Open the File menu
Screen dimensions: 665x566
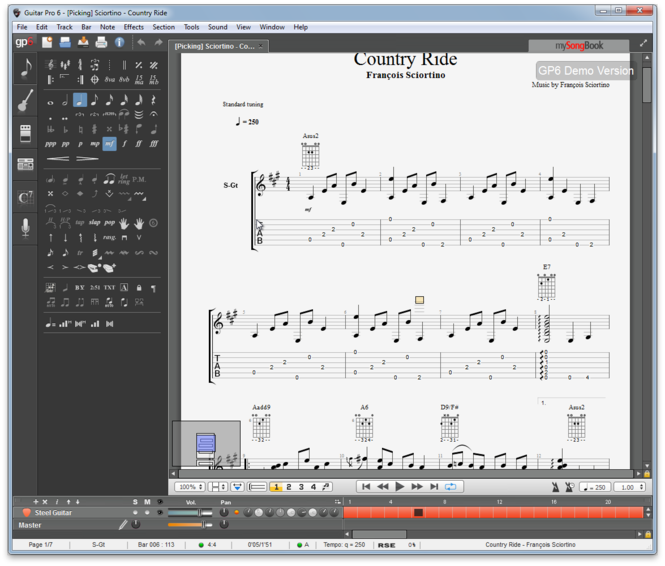point(22,27)
